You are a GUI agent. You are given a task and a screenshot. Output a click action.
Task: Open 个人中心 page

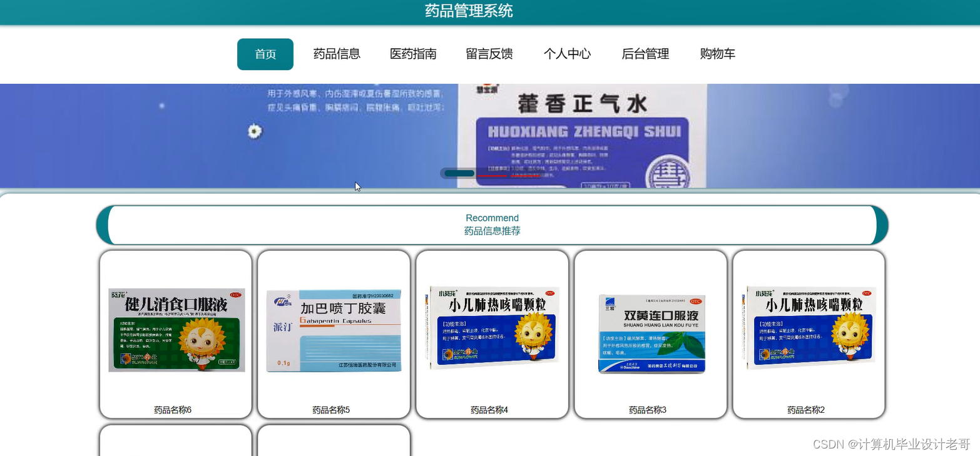567,54
